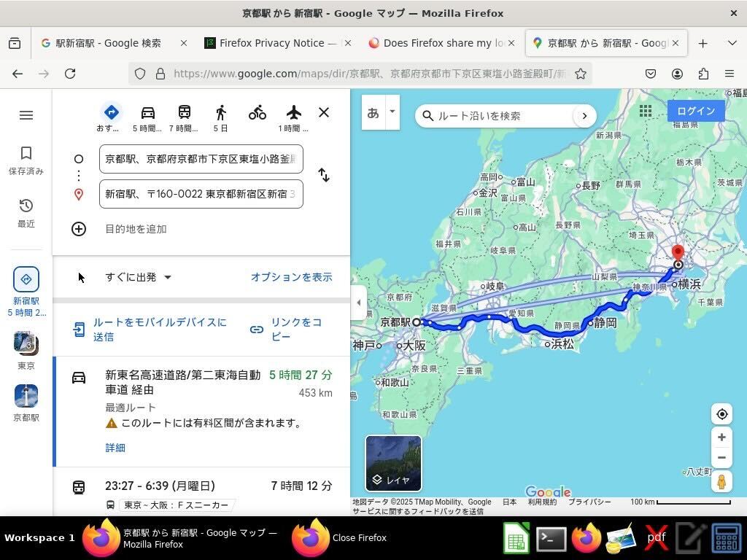
Task: Open the レイヤ map layers switcher
Action: (x=393, y=463)
